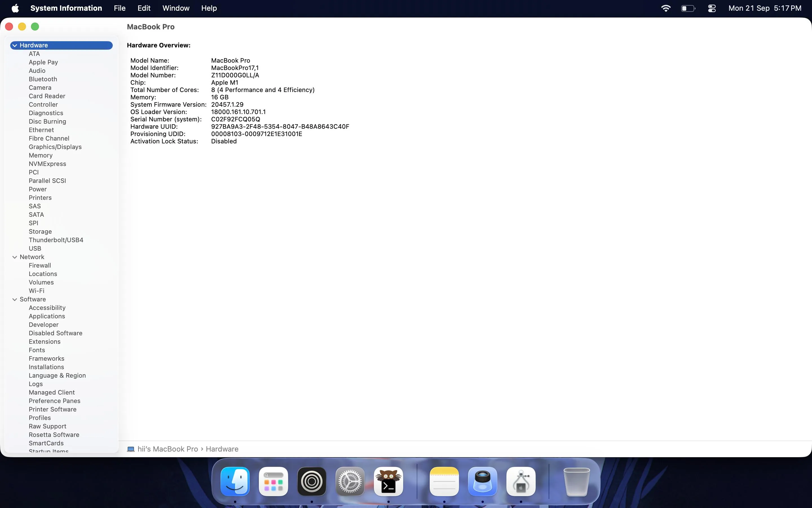This screenshot has height=508, width=812.
Task: Collapse the Software section chevron
Action: (x=15, y=299)
